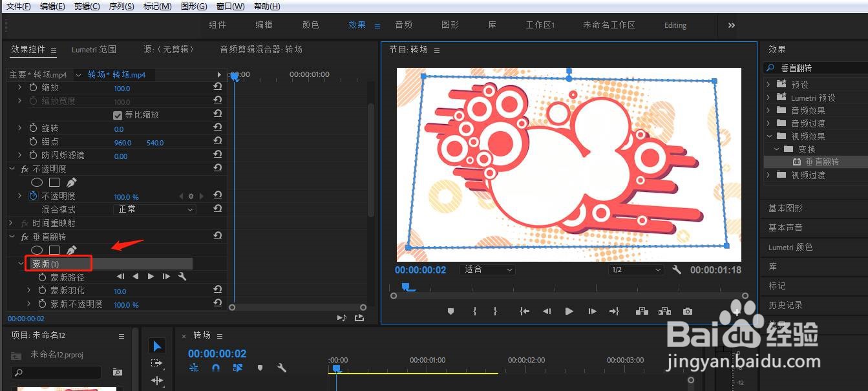Select the Track Select Forward tool
The width and height of the screenshot is (868, 391).
[x=157, y=364]
